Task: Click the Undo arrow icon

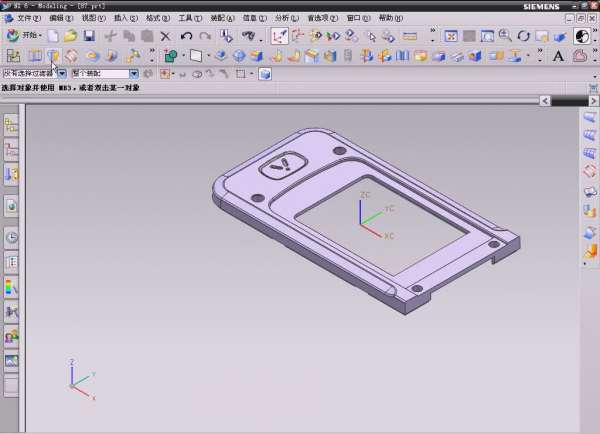Action: tap(186, 36)
